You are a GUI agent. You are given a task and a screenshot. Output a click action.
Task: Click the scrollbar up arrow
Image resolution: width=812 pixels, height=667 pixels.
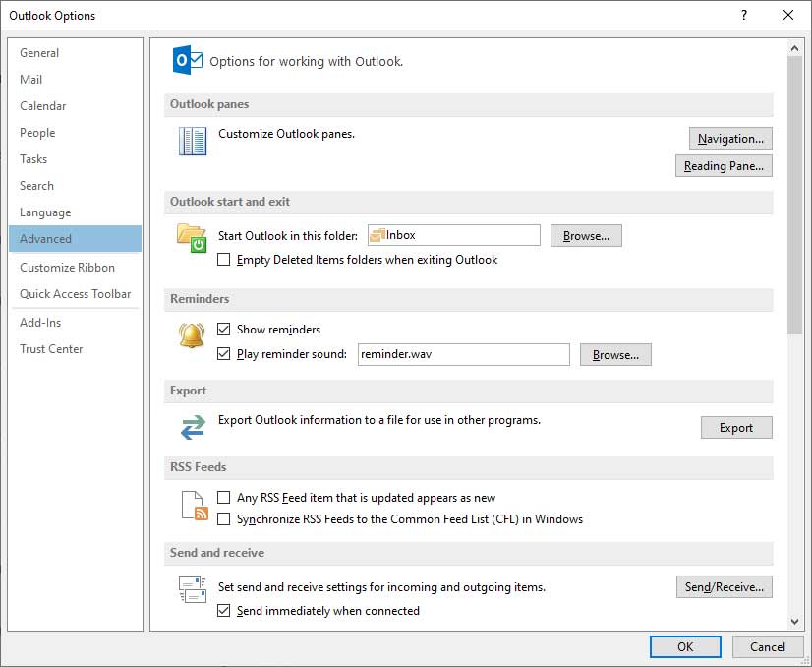click(794, 48)
